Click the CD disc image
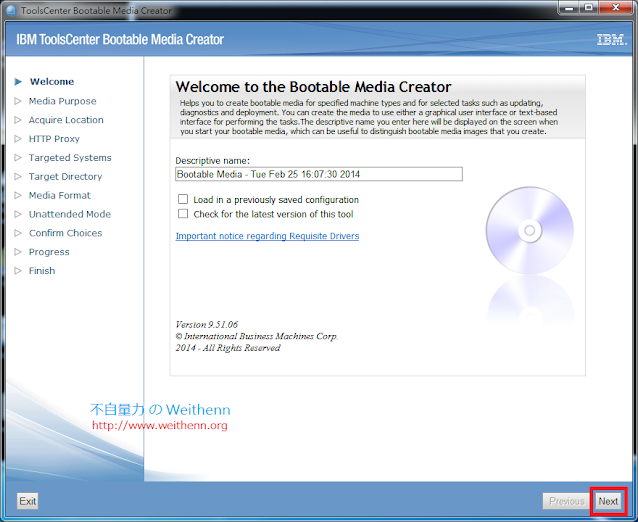 click(x=529, y=230)
